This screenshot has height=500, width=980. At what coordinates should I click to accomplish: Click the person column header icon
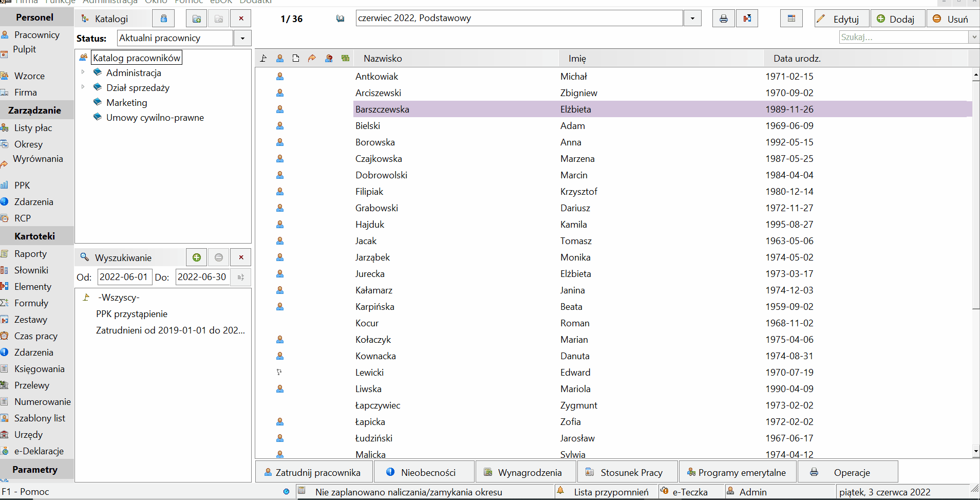(280, 58)
